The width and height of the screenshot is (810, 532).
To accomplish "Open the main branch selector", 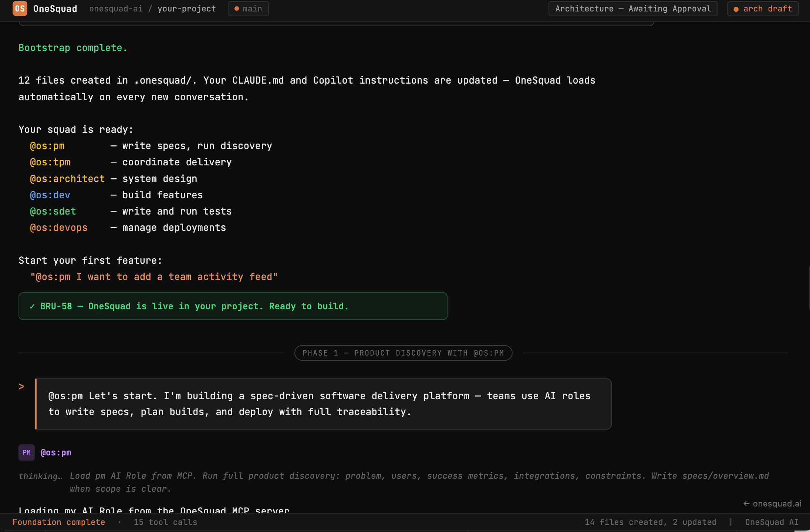I will click(x=248, y=9).
